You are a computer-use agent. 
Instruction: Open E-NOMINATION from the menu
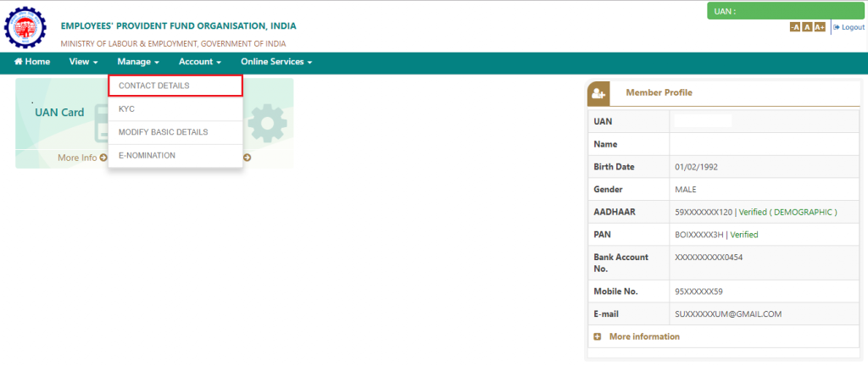click(x=175, y=156)
